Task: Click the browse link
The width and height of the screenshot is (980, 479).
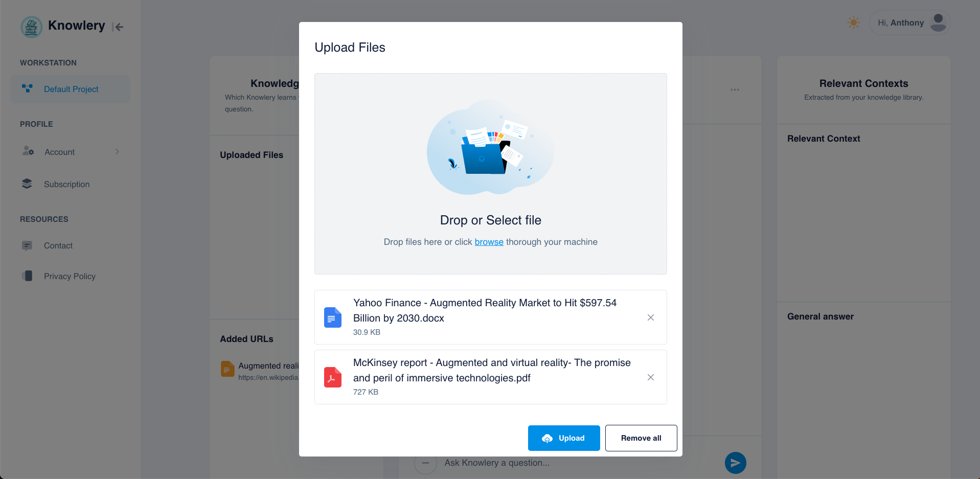Action: (x=489, y=242)
